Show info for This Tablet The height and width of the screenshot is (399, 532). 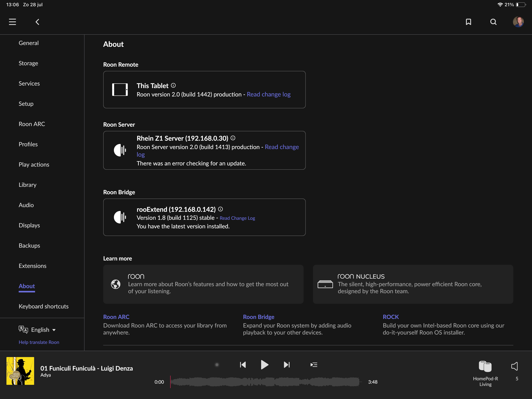click(x=173, y=86)
